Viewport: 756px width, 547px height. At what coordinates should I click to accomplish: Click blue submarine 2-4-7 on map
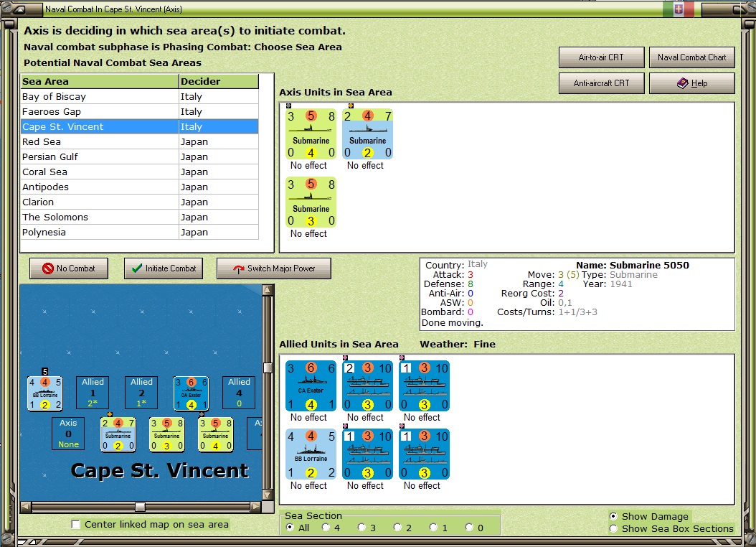coord(118,434)
